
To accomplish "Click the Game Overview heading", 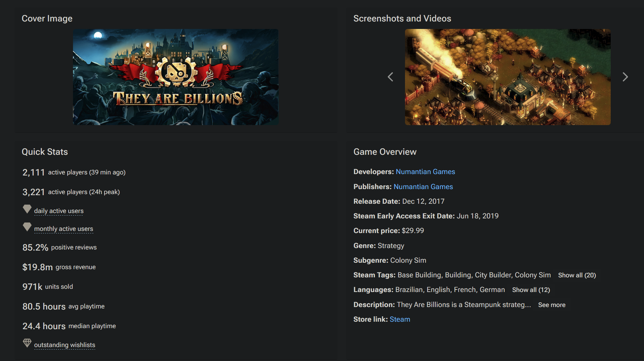I will click(x=385, y=152).
